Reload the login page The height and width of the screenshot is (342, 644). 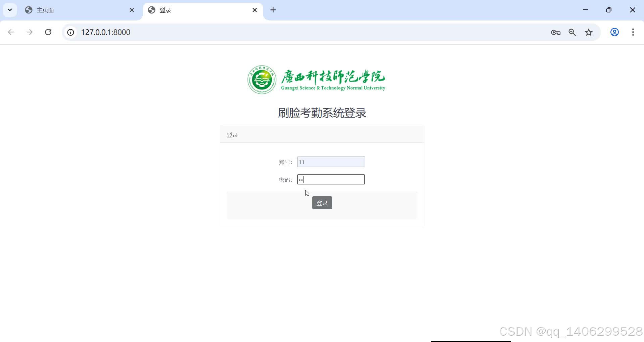[48, 32]
